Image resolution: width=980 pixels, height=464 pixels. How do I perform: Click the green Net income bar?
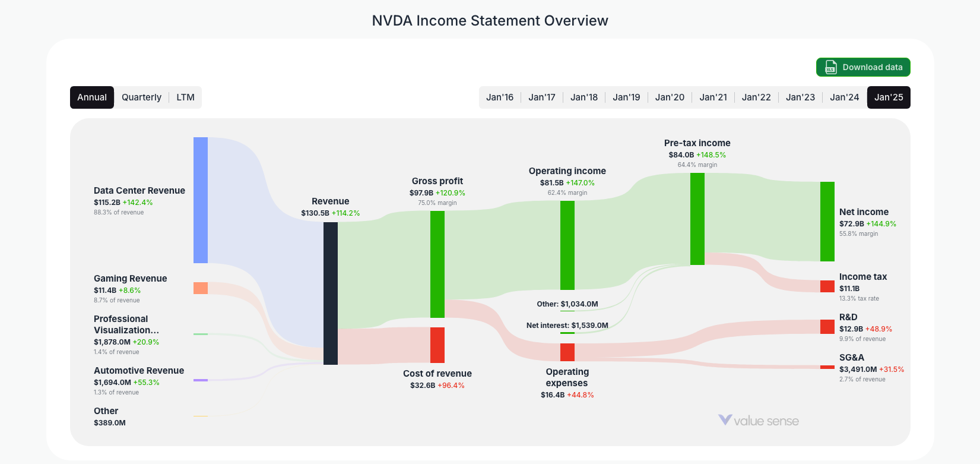pos(827,222)
